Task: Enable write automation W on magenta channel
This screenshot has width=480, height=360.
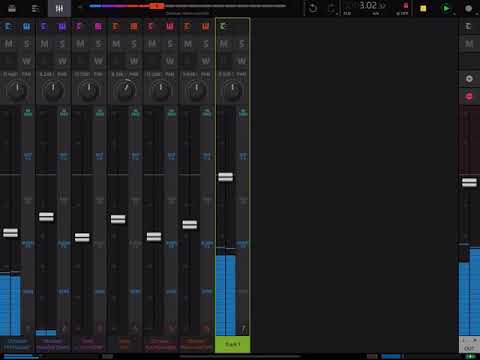Action: click(98, 61)
